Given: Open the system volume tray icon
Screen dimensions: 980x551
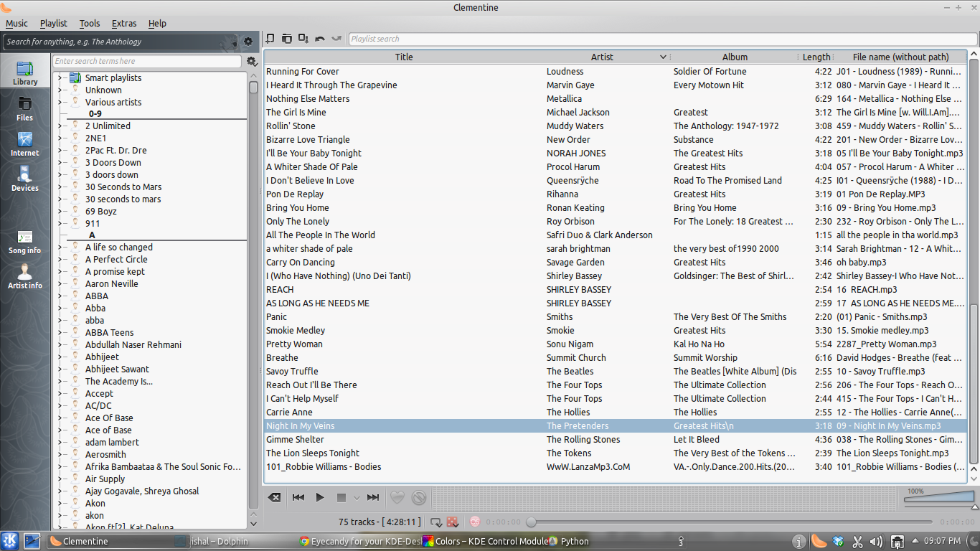Looking at the screenshot, I should tap(876, 541).
